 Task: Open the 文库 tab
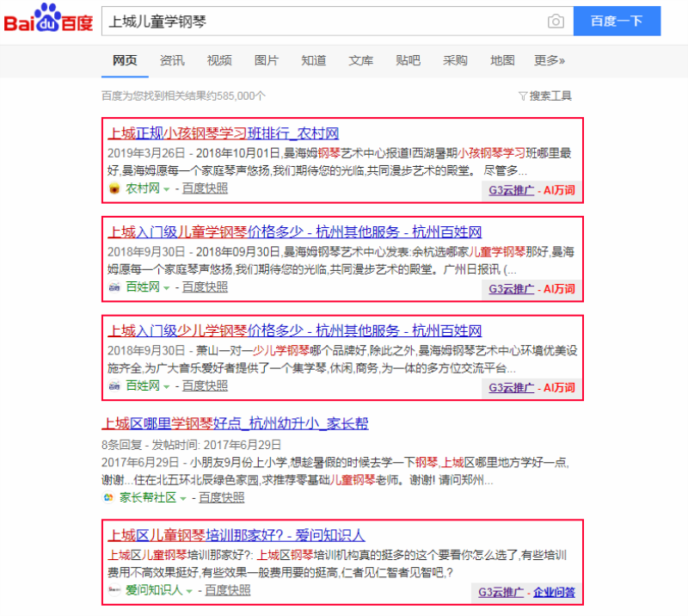coord(360,60)
